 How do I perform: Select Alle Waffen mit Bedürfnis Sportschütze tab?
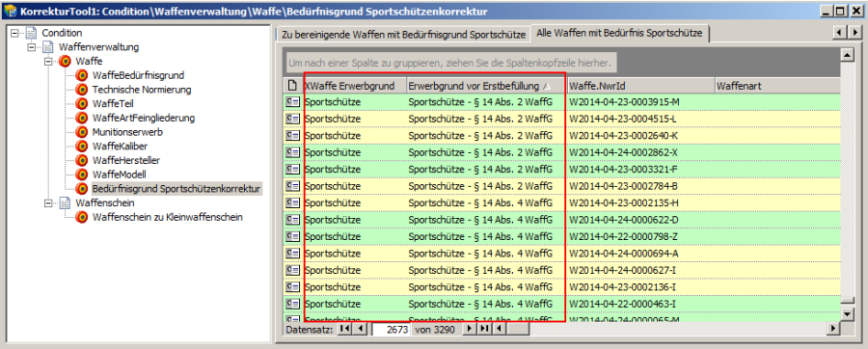coord(619,33)
